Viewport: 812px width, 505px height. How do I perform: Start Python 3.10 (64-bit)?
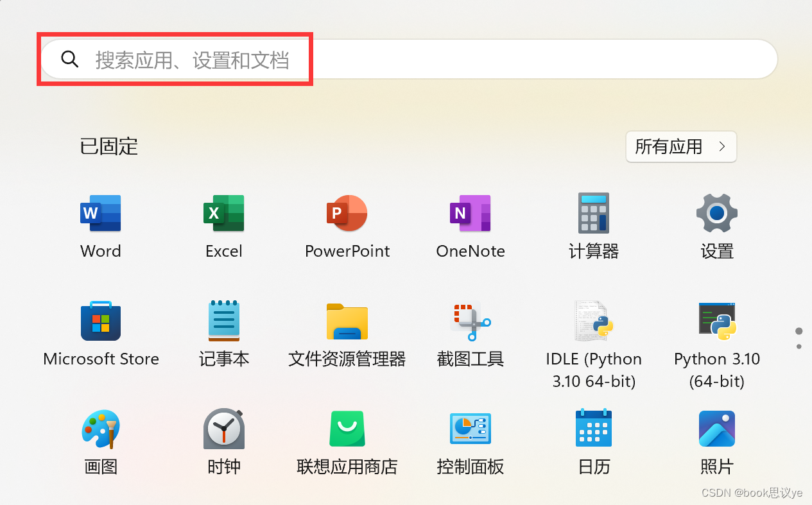tap(716, 321)
